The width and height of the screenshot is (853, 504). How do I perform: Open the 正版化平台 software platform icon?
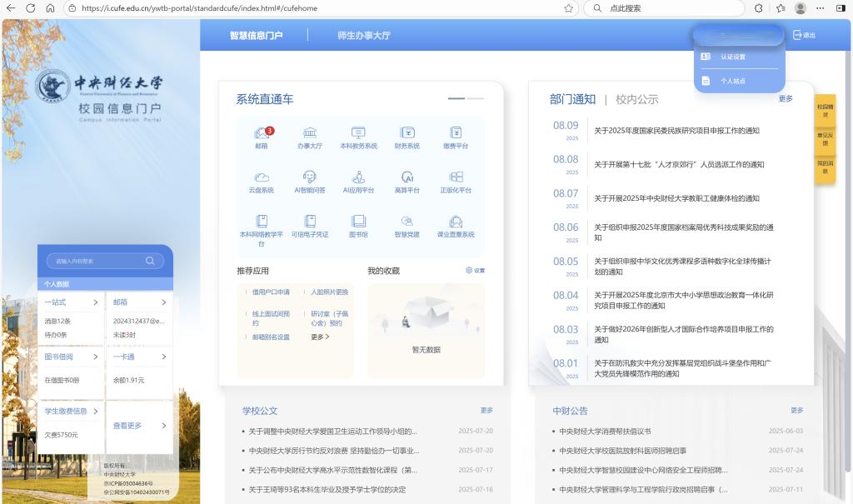456,177
